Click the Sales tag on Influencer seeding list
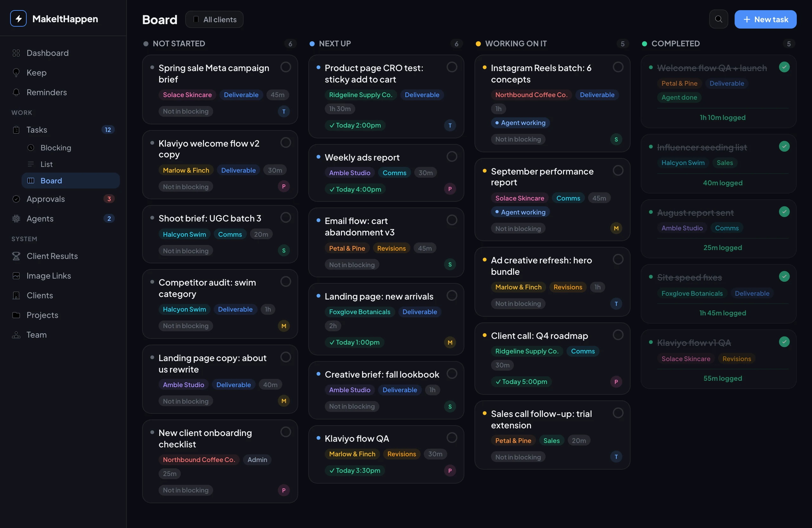The height and width of the screenshot is (528, 812). [724, 163]
